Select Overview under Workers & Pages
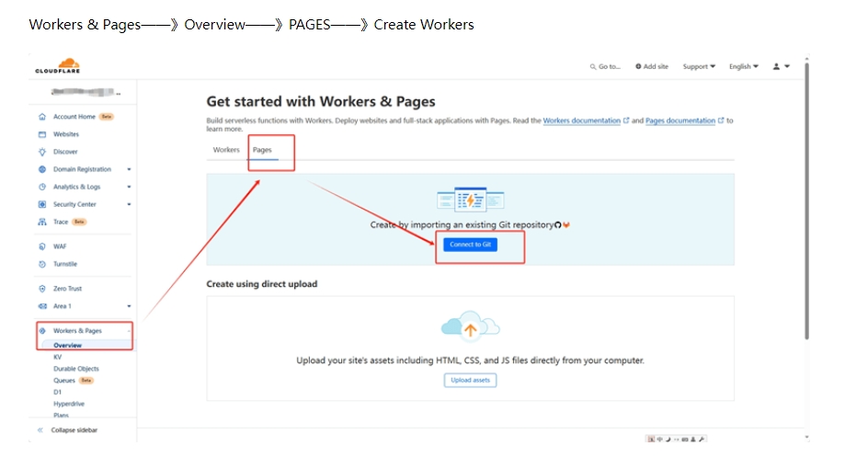The height and width of the screenshot is (457, 868). [x=67, y=345]
